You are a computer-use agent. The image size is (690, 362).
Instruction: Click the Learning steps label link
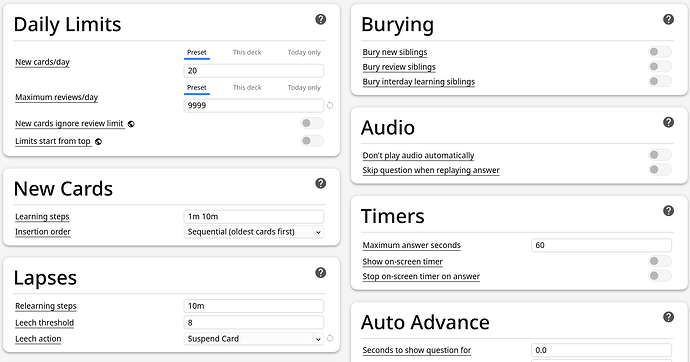[x=42, y=216]
